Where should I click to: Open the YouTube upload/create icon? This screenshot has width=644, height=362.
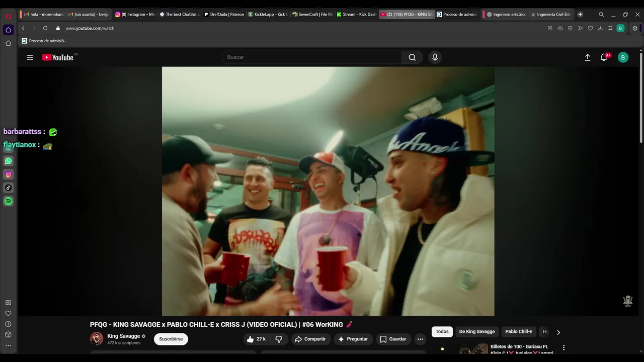(x=587, y=57)
